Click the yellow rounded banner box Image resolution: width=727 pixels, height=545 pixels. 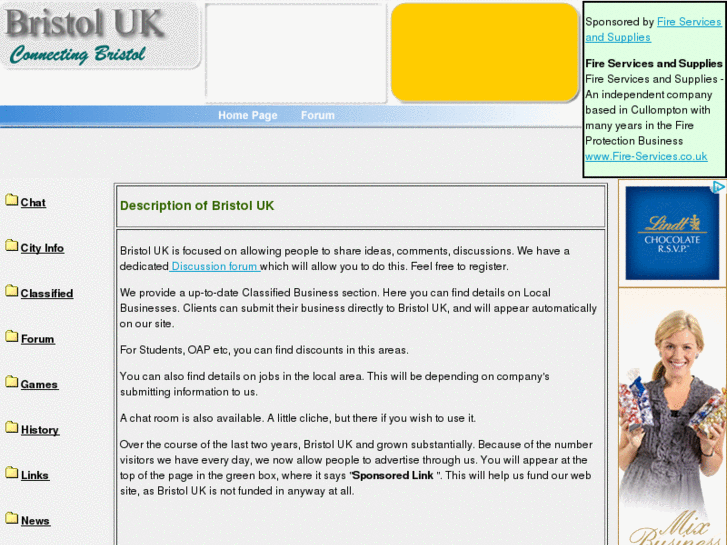(485, 52)
